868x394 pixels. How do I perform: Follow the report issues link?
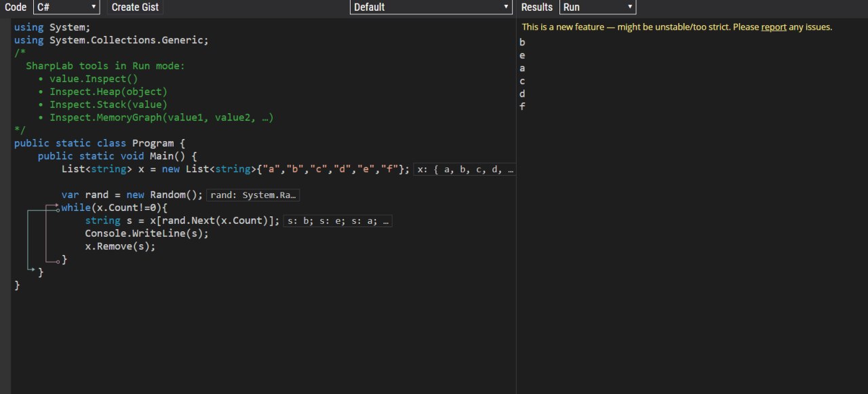click(774, 27)
